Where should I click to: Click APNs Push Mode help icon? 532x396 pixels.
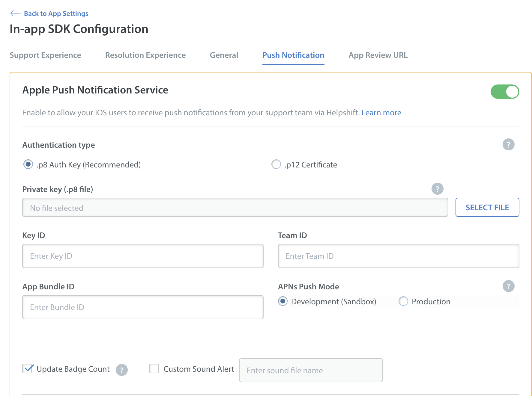pos(509,286)
